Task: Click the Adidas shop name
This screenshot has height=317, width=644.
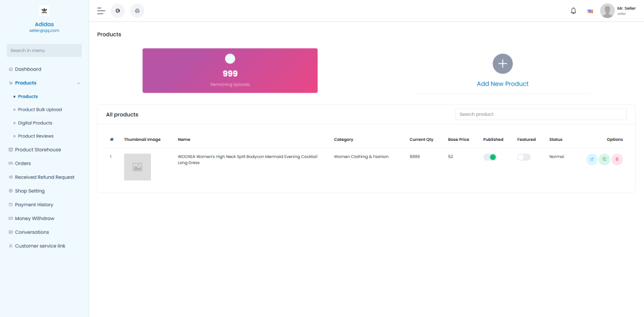Action: [45, 25]
